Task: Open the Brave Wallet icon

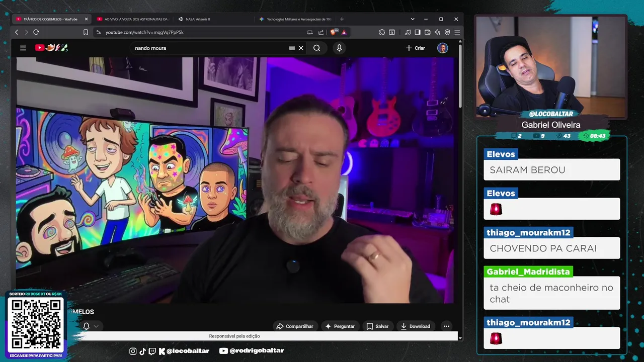Action: (428, 32)
